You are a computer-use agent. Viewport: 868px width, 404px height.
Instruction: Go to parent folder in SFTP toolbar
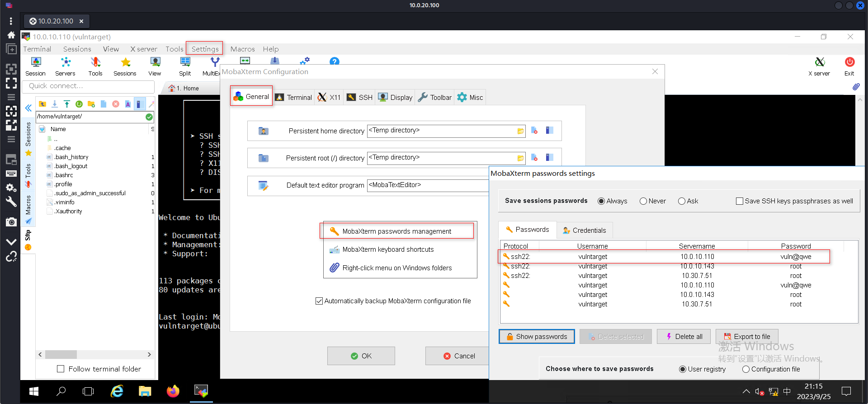pyautogui.click(x=42, y=104)
